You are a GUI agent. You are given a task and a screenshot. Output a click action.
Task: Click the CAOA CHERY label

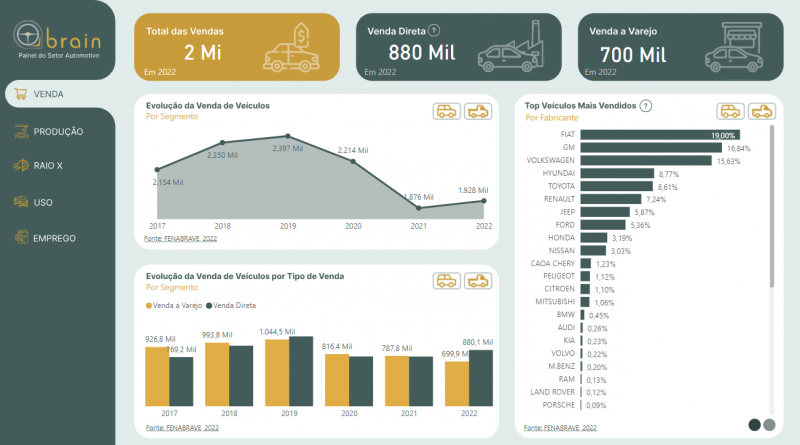click(553, 263)
